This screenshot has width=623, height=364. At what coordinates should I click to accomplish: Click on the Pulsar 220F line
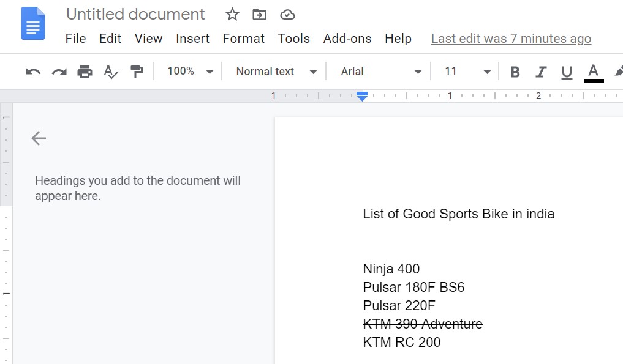point(399,305)
